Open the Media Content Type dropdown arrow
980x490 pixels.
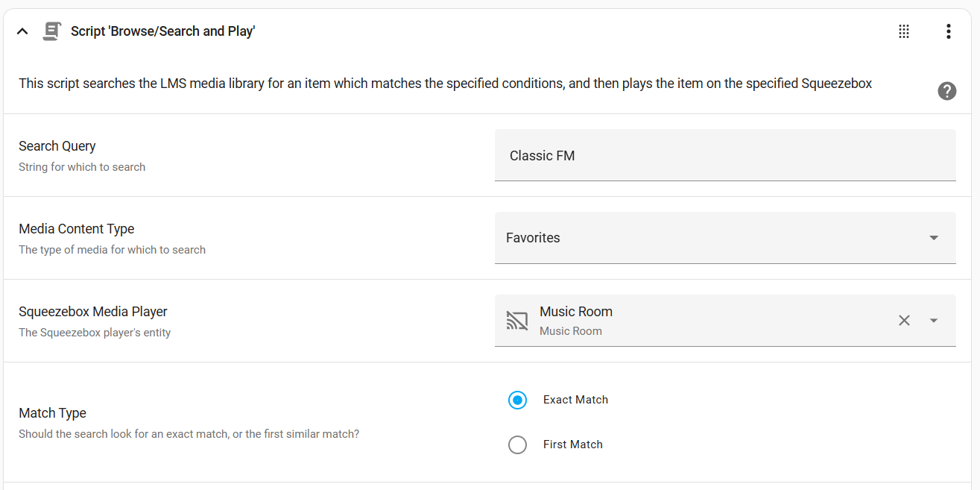tap(934, 238)
